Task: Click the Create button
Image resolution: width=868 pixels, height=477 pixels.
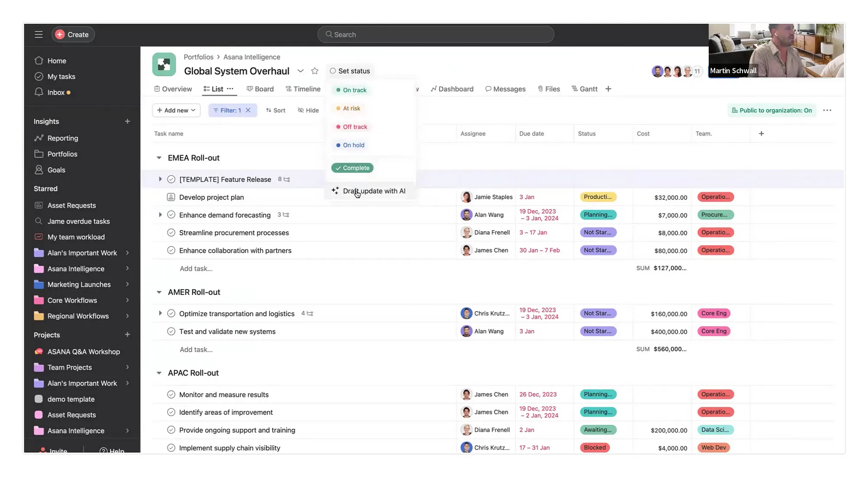Action: coord(73,34)
